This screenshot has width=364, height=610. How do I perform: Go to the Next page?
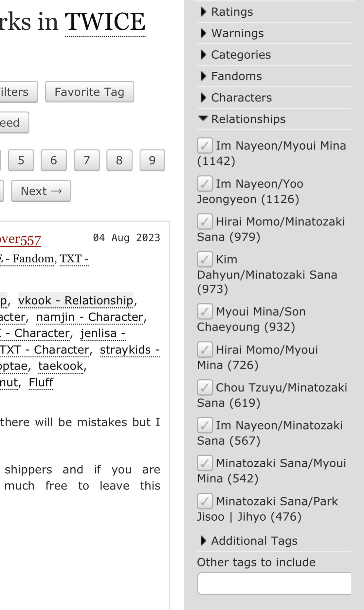41,191
